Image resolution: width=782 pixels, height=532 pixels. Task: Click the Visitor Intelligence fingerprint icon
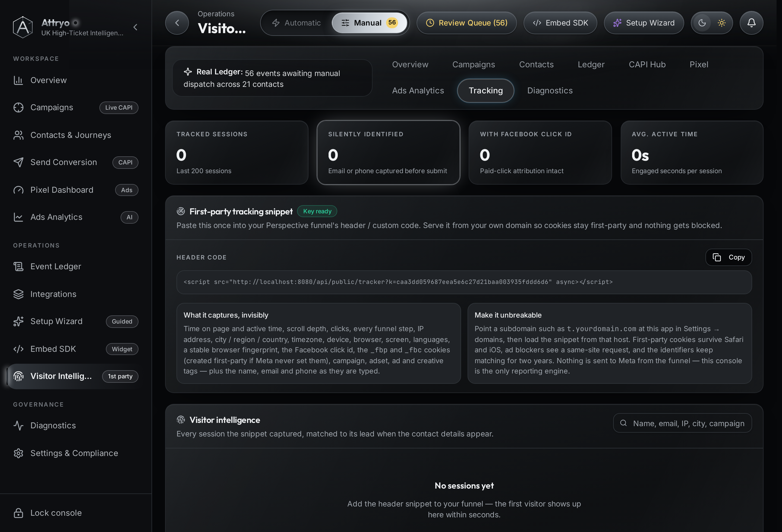pyautogui.click(x=18, y=376)
